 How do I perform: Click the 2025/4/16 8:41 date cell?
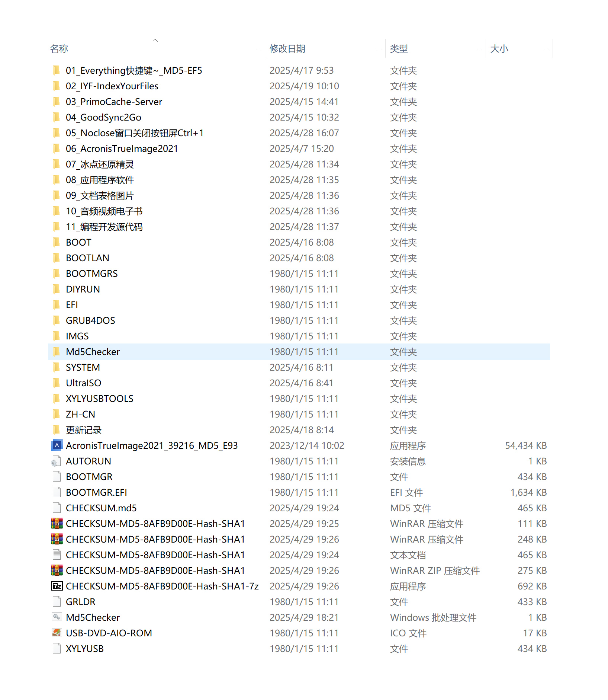(x=302, y=383)
